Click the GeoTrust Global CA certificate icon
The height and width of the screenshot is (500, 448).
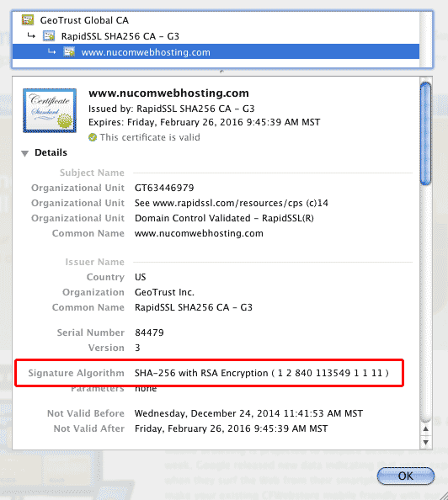click(28, 19)
